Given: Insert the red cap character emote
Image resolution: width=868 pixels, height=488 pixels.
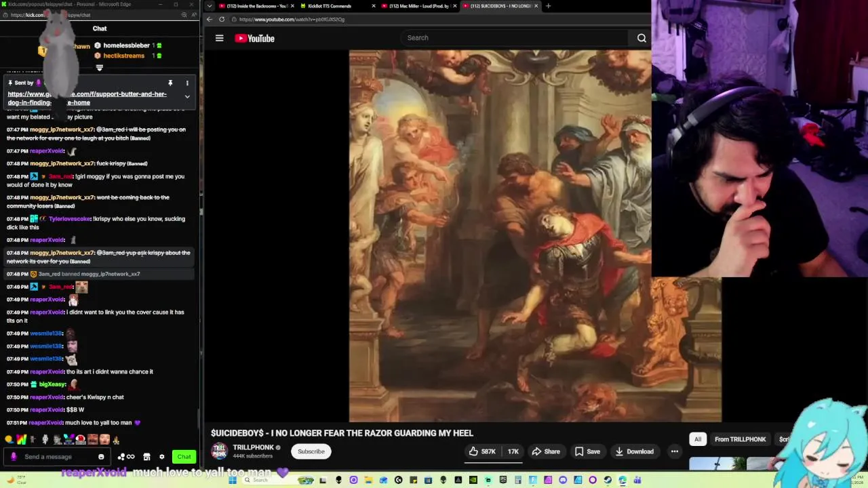Looking at the screenshot, I should click(x=81, y=440).
